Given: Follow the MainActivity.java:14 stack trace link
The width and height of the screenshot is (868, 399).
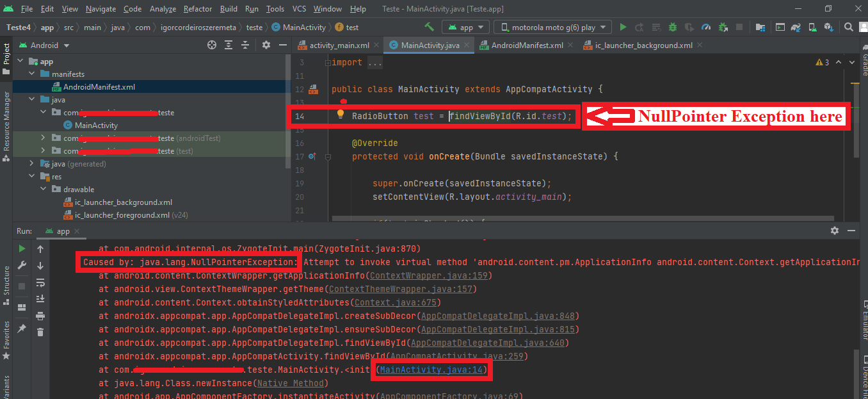Looking at the screenshot, I should [x=431, y=370].
